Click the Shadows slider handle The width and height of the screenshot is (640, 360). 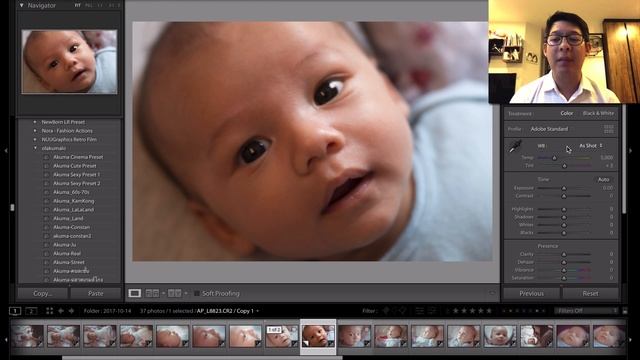point(564,217)
